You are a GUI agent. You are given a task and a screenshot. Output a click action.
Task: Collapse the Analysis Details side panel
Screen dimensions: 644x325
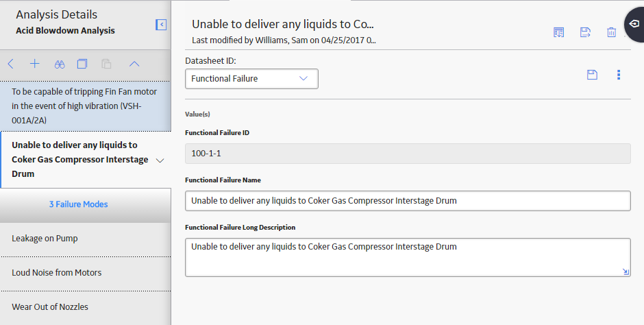(161, 25)
